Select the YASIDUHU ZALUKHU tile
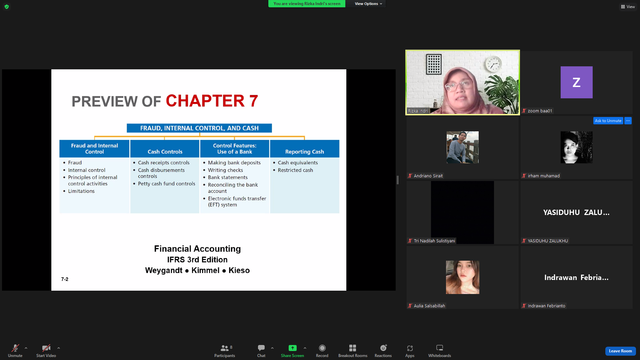This screenshot has height=360, width=640. pyautogui.click(x=576, y=212)
